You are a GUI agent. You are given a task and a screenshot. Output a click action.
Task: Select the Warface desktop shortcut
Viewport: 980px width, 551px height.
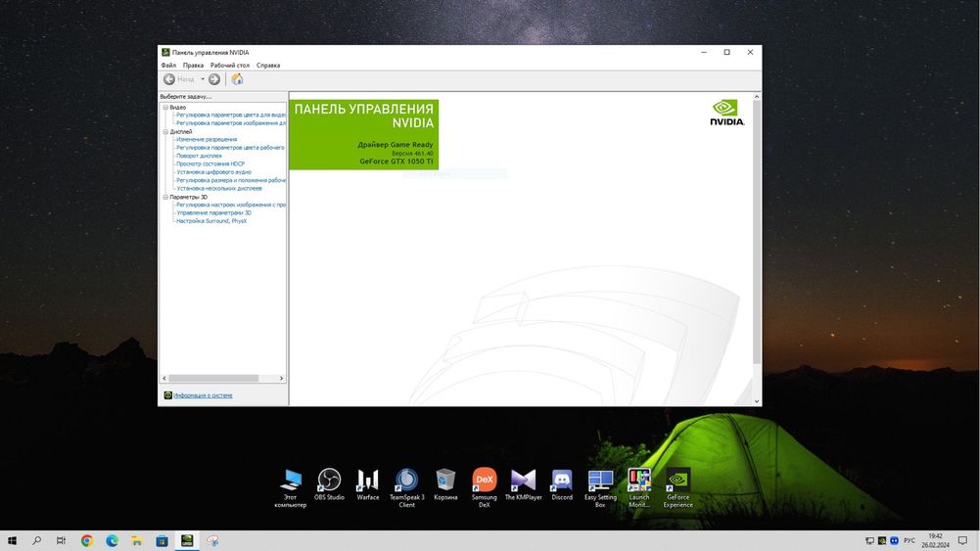click(368, 484)
